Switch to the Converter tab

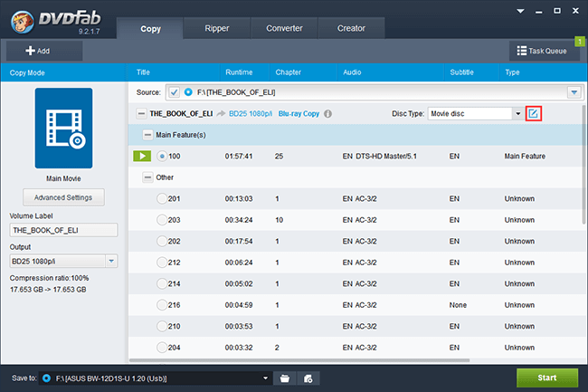coord(284,28)
